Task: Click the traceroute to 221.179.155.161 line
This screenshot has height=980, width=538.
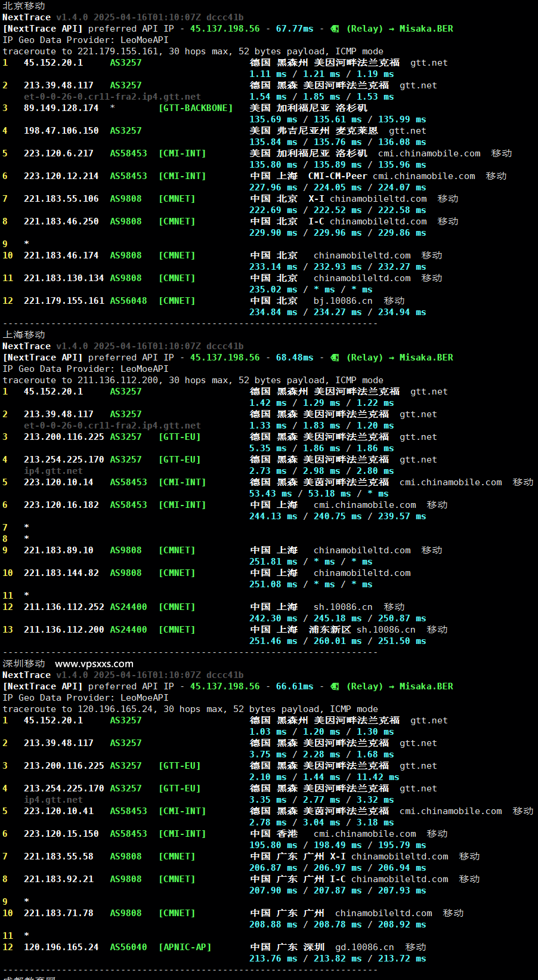Action: point(193,51)
